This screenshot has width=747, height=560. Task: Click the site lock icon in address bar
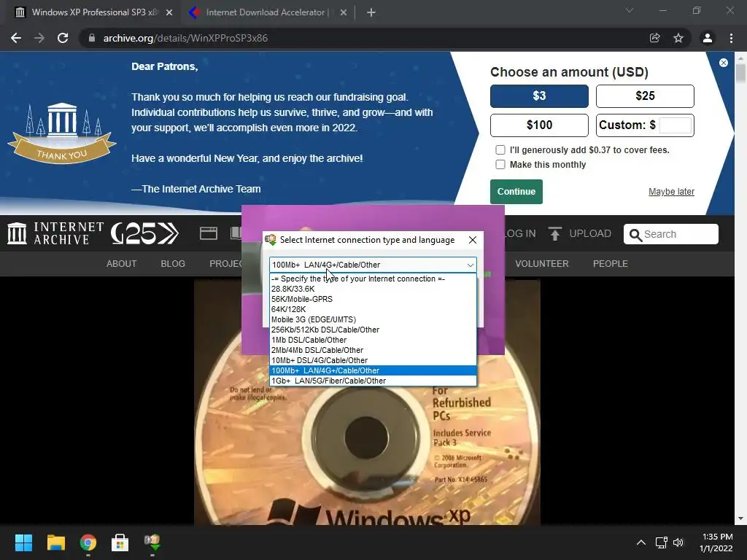tap(92, 38)
